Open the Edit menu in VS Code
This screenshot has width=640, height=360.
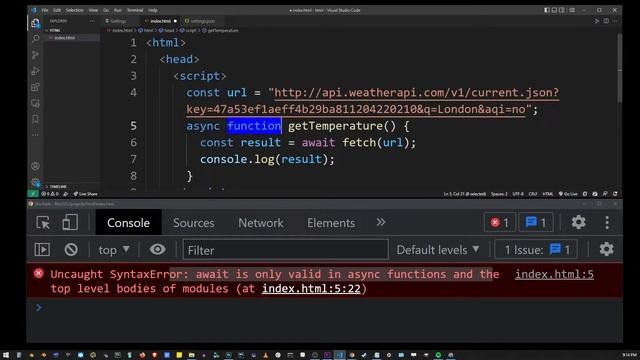coord(57,10)
